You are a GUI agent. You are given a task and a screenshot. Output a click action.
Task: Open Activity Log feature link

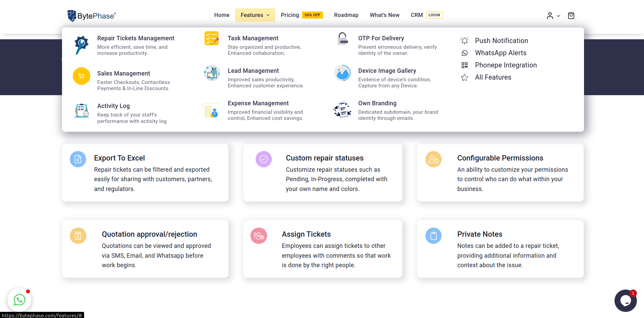pos(113,106)
